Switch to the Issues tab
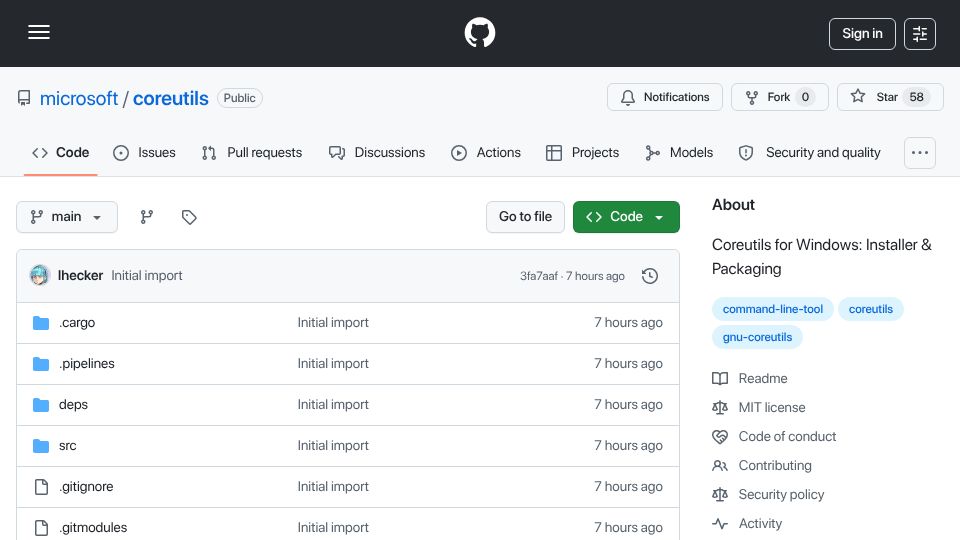The width and height of the screenshot is (960, 540). [144, 152]
